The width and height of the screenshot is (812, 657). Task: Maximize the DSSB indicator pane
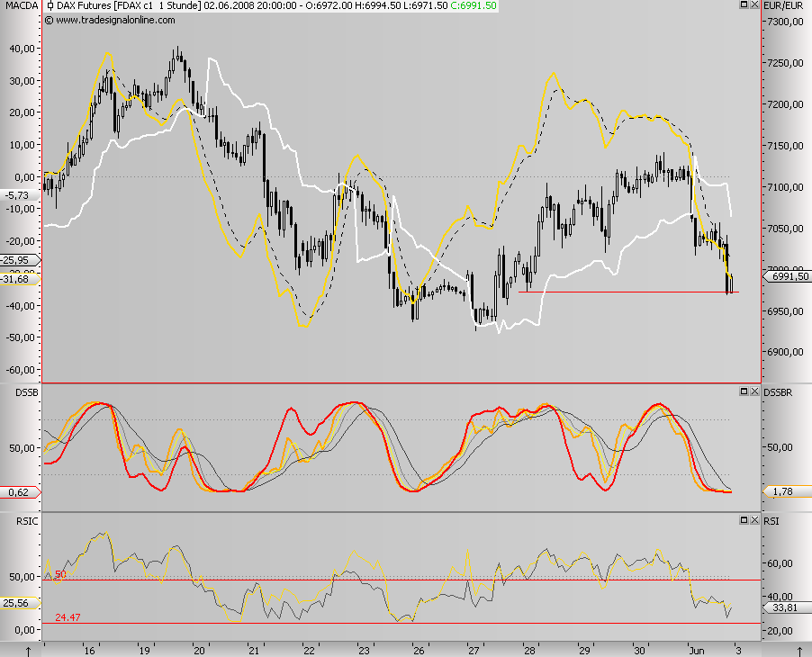744,391
